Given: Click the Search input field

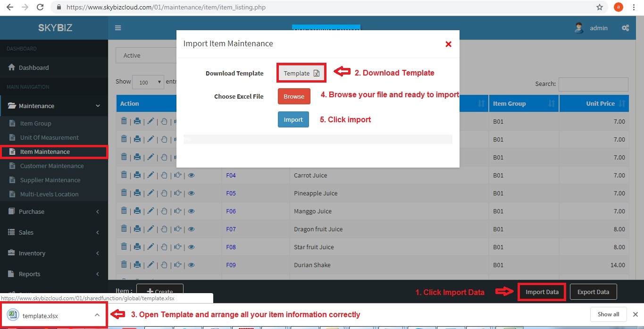Looking at the screenshot, I should tap(593, 84).
